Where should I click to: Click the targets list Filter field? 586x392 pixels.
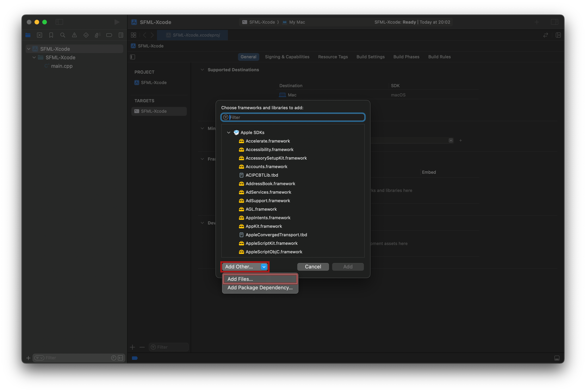tap(169, 347)
